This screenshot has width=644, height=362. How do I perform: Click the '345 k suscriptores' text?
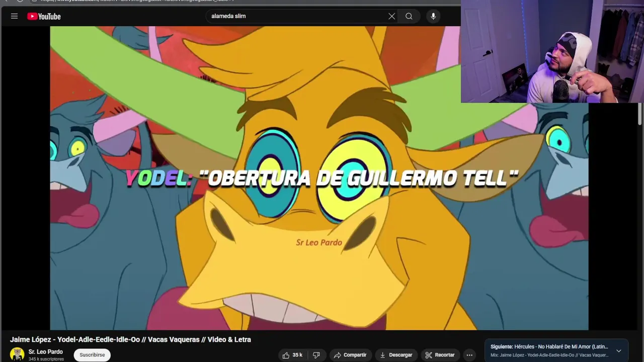(x=46, y=359)
